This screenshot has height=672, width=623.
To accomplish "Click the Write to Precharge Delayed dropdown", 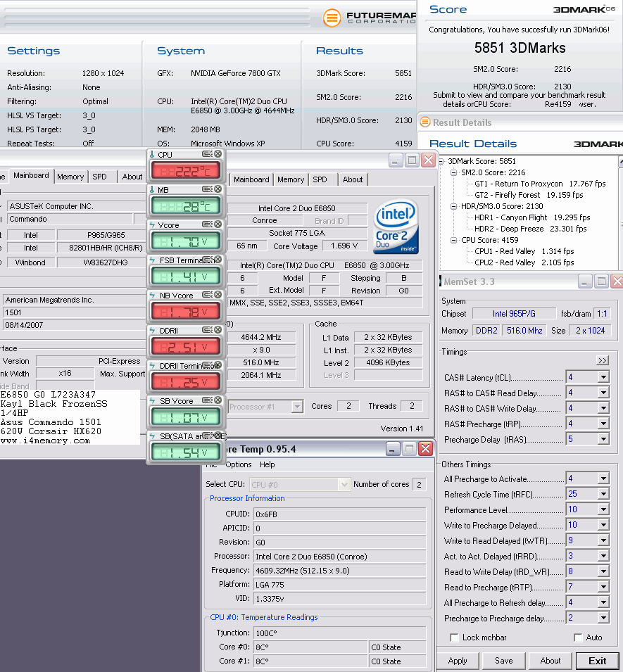I will click(x=603, y=524).
